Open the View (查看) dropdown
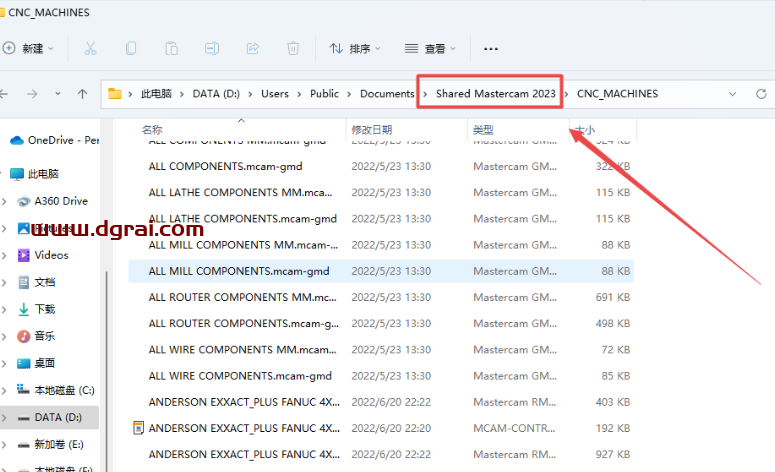 point(430,48)
